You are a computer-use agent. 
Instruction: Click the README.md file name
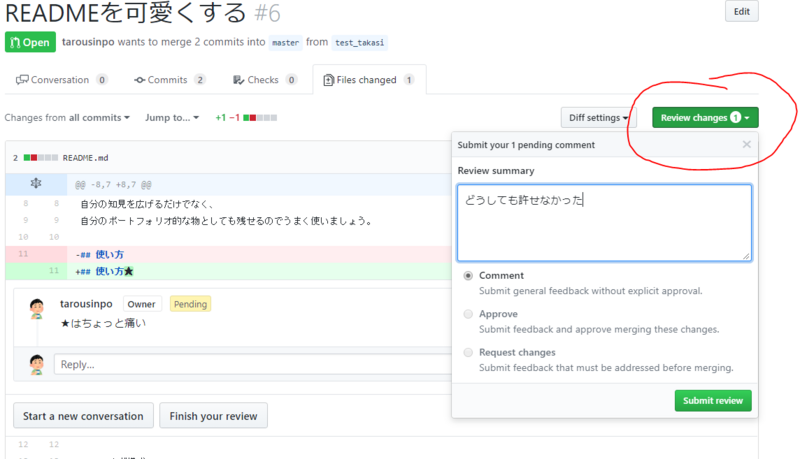point(85,158)
